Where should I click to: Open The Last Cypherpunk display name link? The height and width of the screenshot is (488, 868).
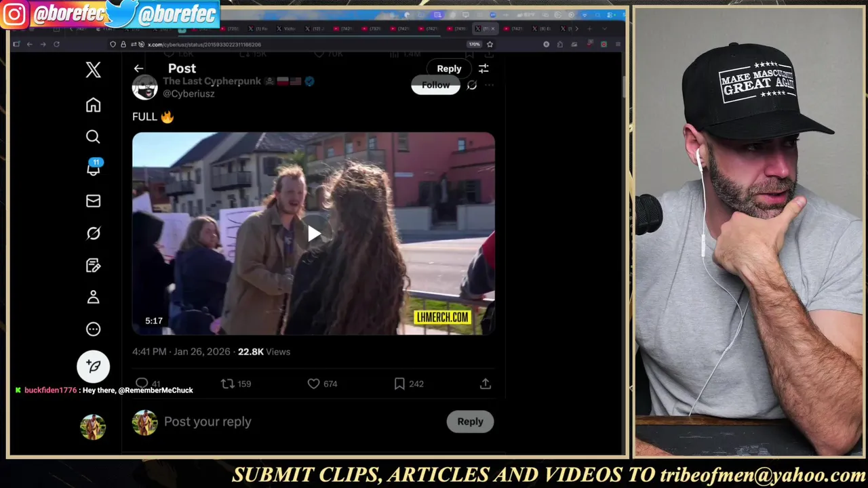pyautogui.click(x=212, y=81)
